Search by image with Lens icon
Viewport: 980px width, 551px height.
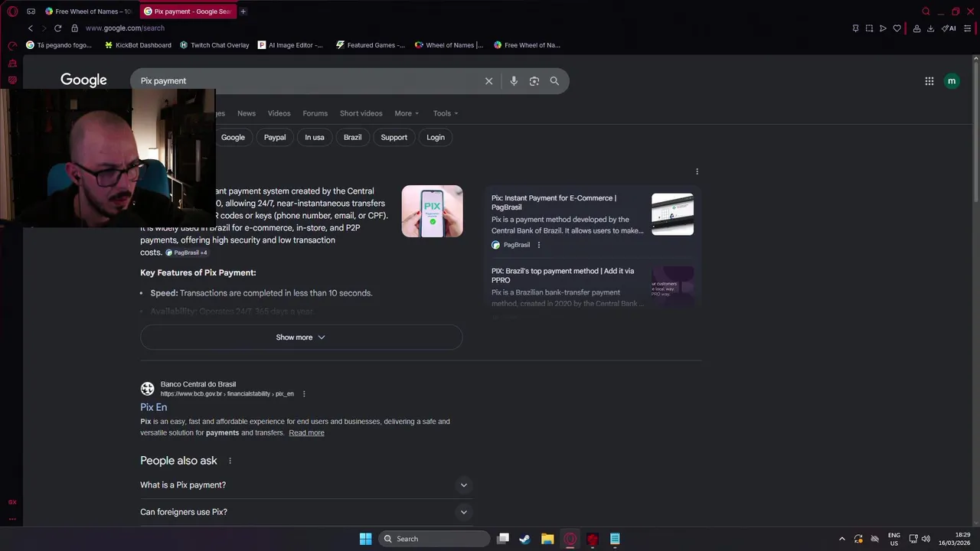click(534, 81)
